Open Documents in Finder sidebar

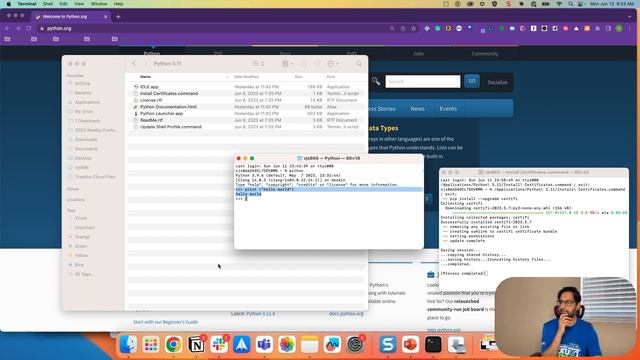tap(86, 149)
